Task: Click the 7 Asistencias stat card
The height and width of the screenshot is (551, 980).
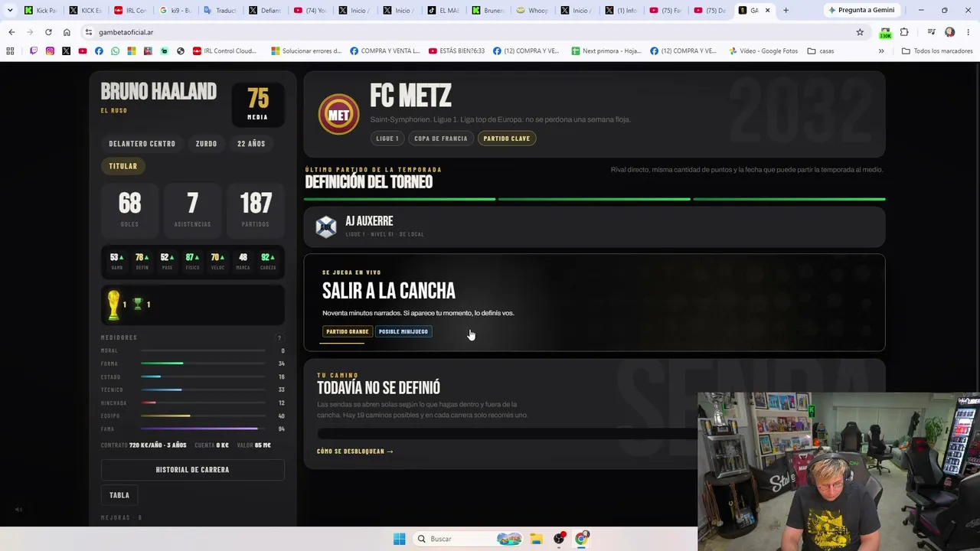Action: [192, 209]
